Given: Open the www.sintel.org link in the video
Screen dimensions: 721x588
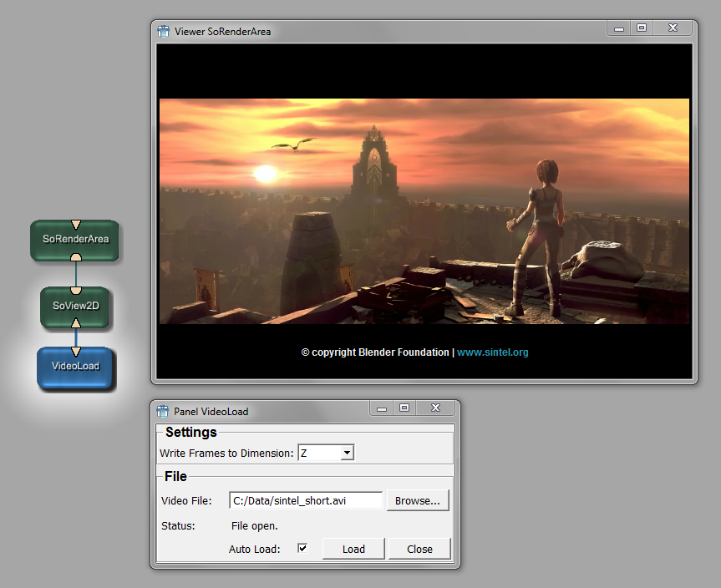Looking at the screenshot, I should [x=492, y=352].
